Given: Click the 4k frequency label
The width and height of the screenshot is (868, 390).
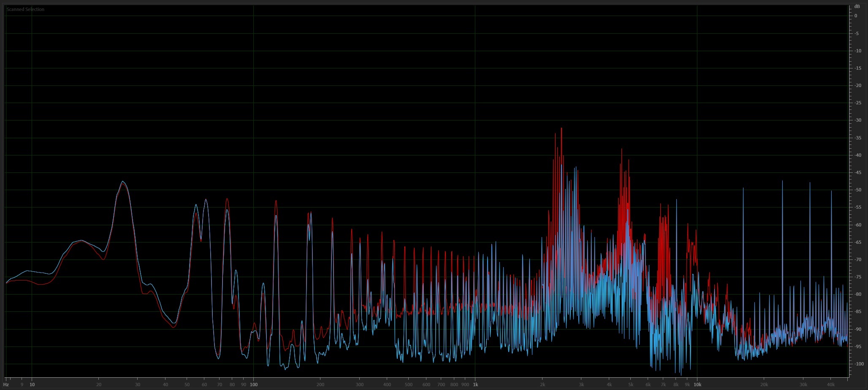Looking at the screenshot, I should coord(609,385).
